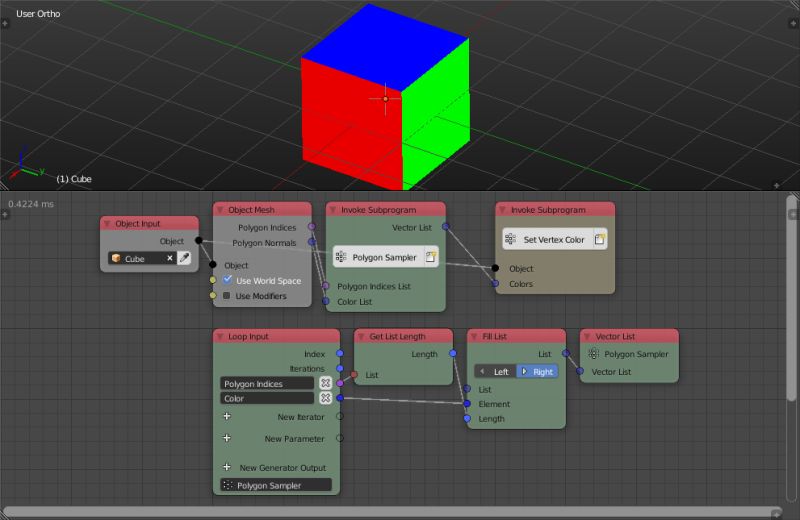Edit Polygon Sampler subprogram via edit icon
This screenshot has height=520, width=800.
431,257
